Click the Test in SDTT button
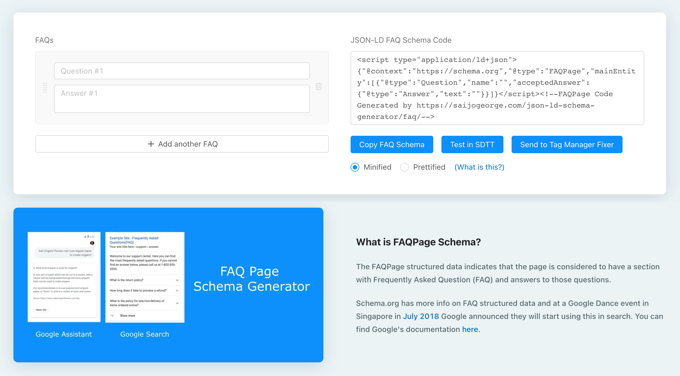 pos(472,145)
